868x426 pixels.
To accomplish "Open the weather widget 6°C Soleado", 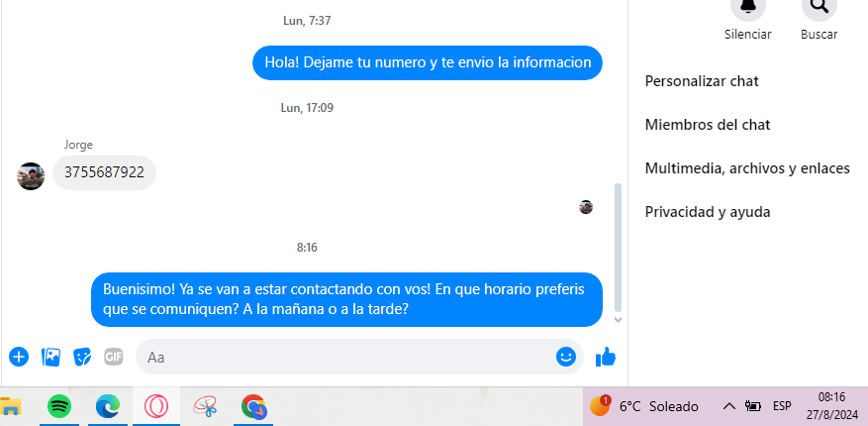I will pos(644,406).
